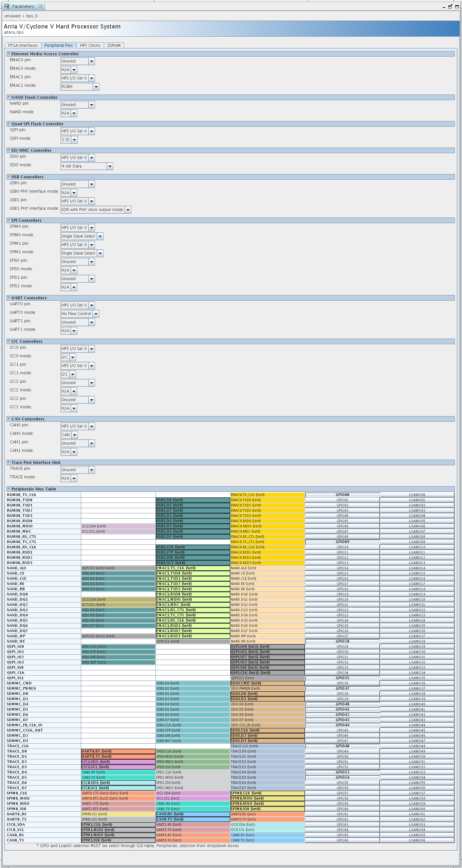Viewport: 462px width, 868px height.
Task: Collapse the Peripherals Mux Table section
Action: (x=9, y=488)
